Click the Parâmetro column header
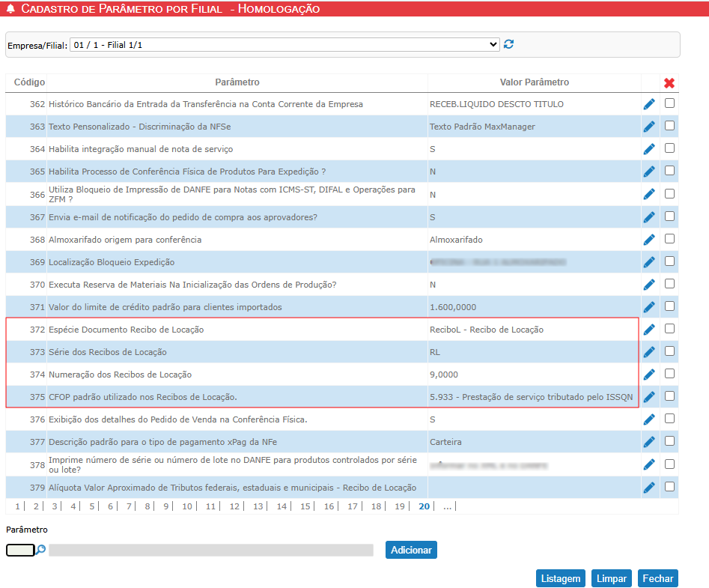709x588 pixels. [x=237, y=82]
